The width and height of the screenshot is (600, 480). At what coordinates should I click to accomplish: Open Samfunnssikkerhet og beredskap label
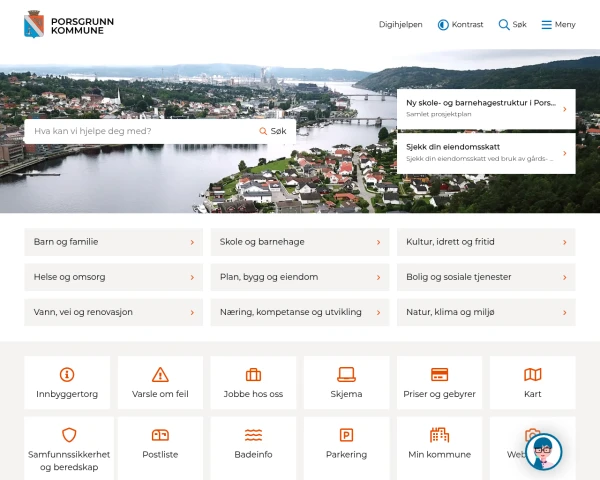pos(69,460)
